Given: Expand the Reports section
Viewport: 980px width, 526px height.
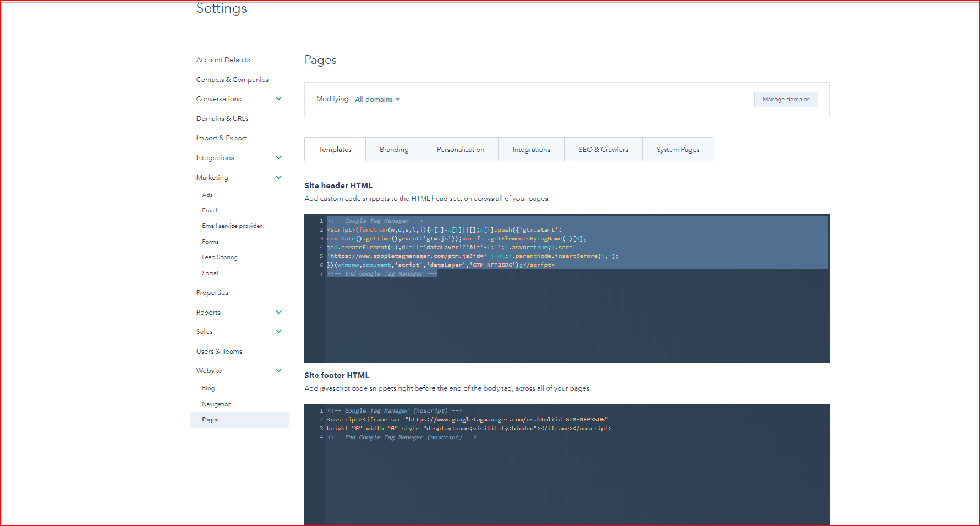Looking at the screenshot, I should click(279, 312).
